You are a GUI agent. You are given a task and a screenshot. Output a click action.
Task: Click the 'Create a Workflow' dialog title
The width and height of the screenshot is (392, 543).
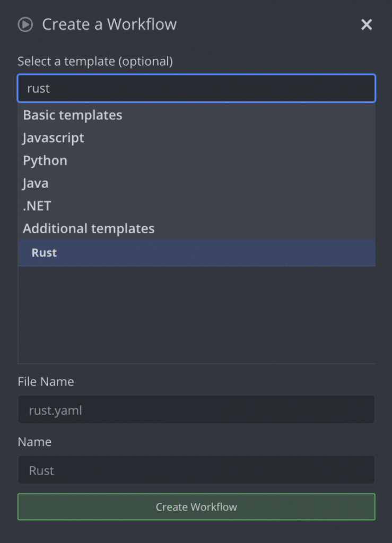coord(109,24)
